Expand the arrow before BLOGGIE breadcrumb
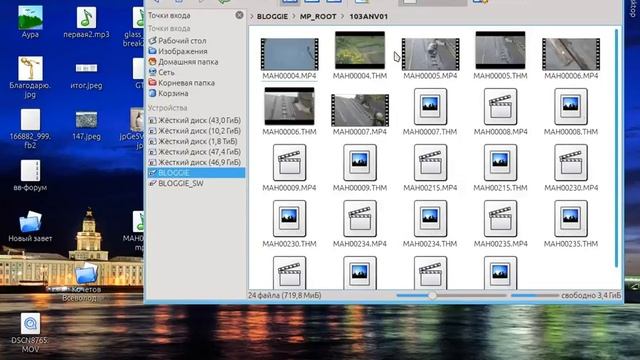 (x=251, y=17)
